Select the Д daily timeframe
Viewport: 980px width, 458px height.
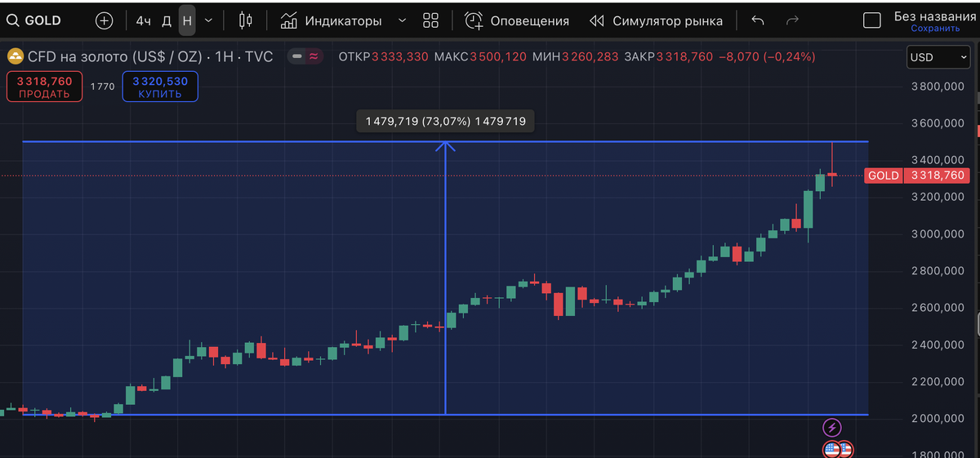(167, 20)
